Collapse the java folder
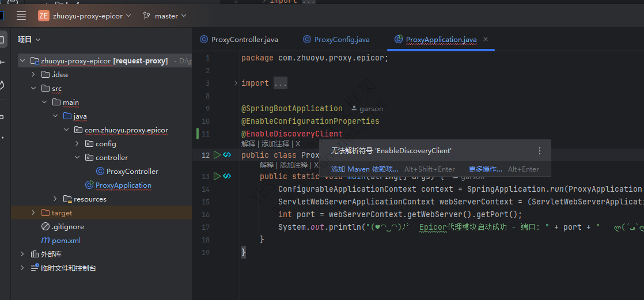Screen dimensions: 644x300 coord(55,116)
